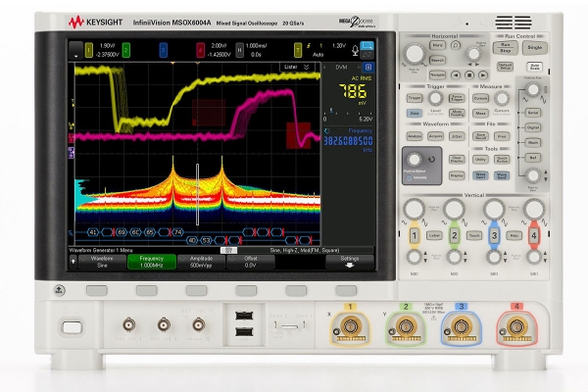Image resolution: width=588 pixels, height=392 pixels.
Task: Push the Search button
Action: pyautogui.click(x=437, y=60)
